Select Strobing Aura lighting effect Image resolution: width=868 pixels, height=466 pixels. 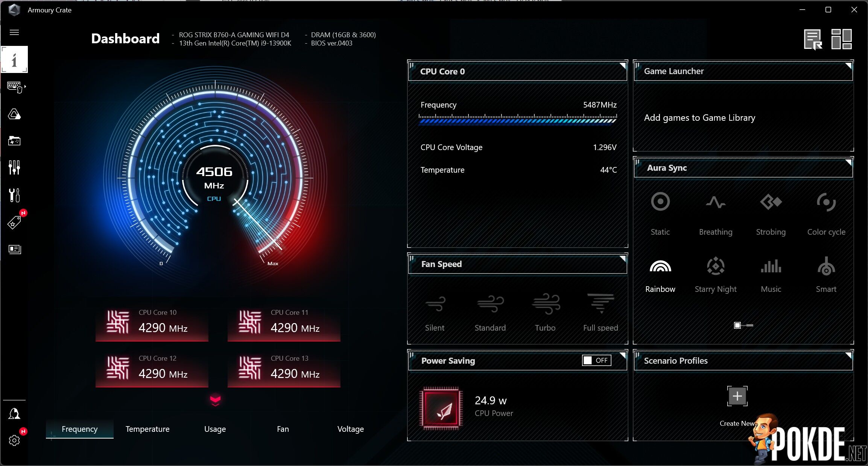click(771, 214)
